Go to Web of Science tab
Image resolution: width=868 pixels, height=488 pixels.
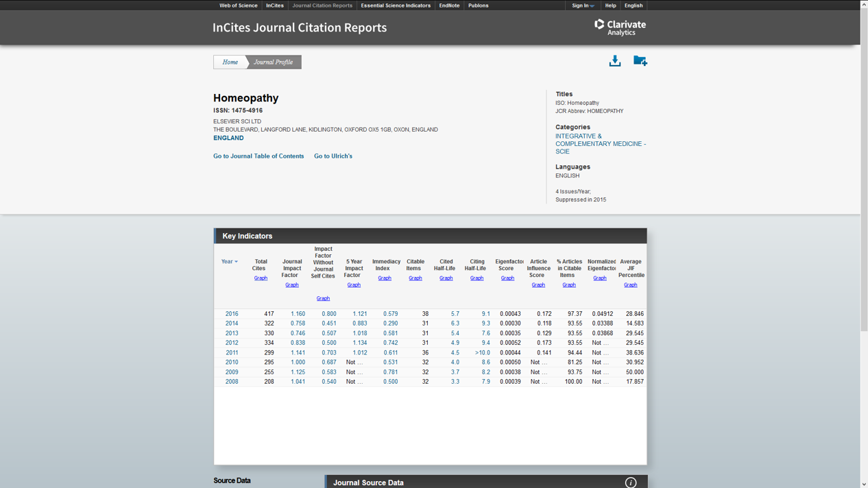(239, 5)
